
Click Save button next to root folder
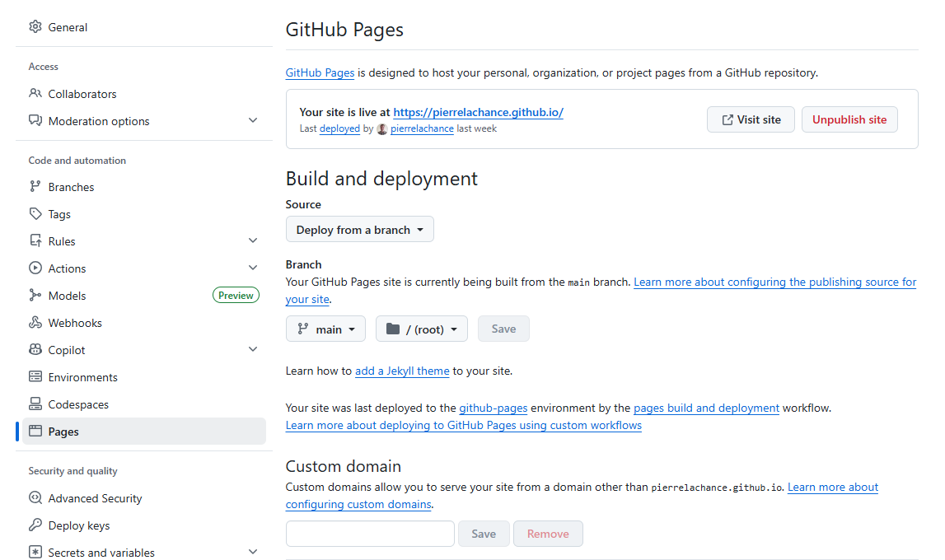(504, 329)
